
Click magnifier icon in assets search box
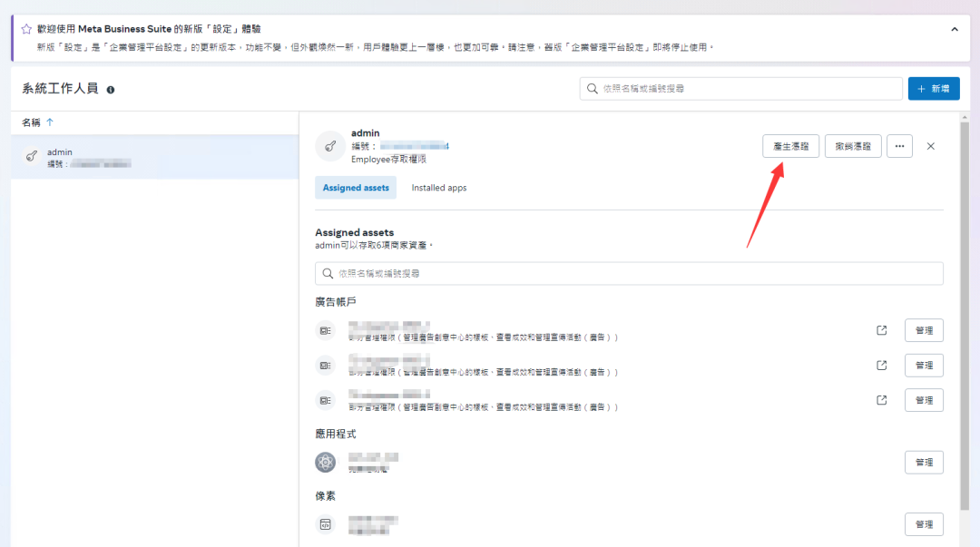[328, 273]
